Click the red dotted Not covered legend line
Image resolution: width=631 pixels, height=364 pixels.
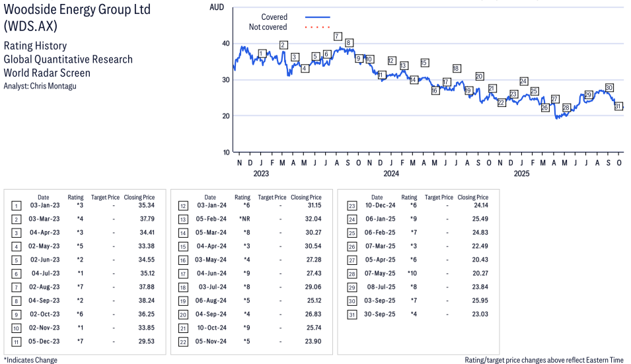pyautogui.click(x=317, y=28)
